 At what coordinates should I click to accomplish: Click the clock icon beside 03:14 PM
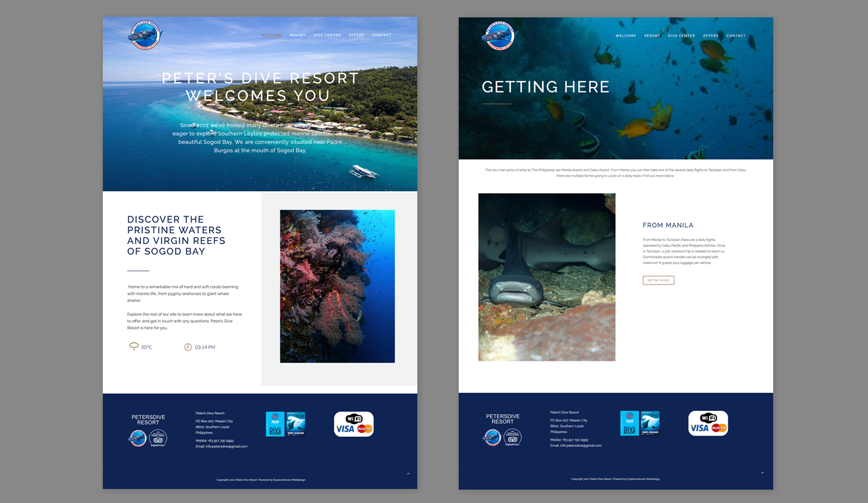point(188,347)
